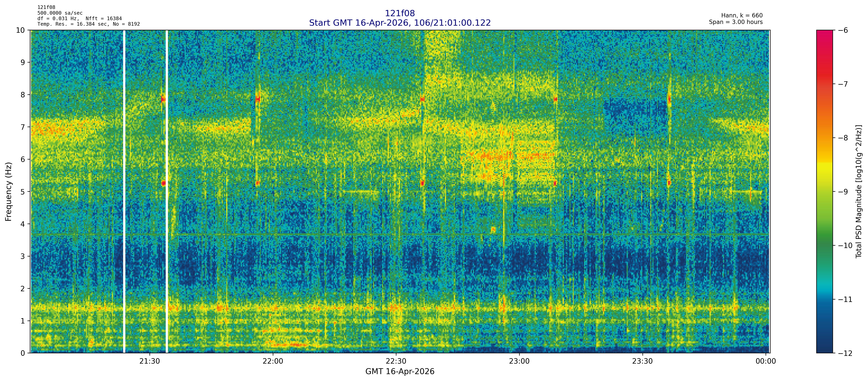Viewport: 868px width, 381px height.
Task: Click the 'Hann, k = 660' annotation
Action: (x=742, y=16)
